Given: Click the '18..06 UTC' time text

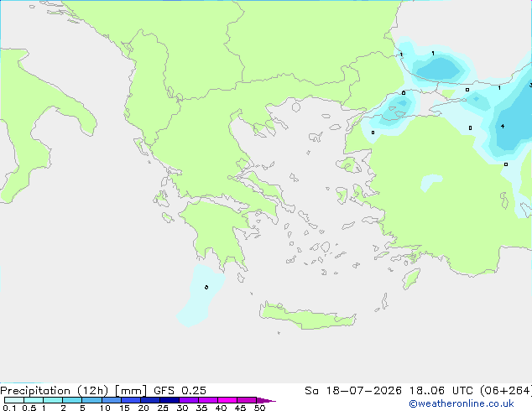Looking at the screenshot, I should pos(441,391).
